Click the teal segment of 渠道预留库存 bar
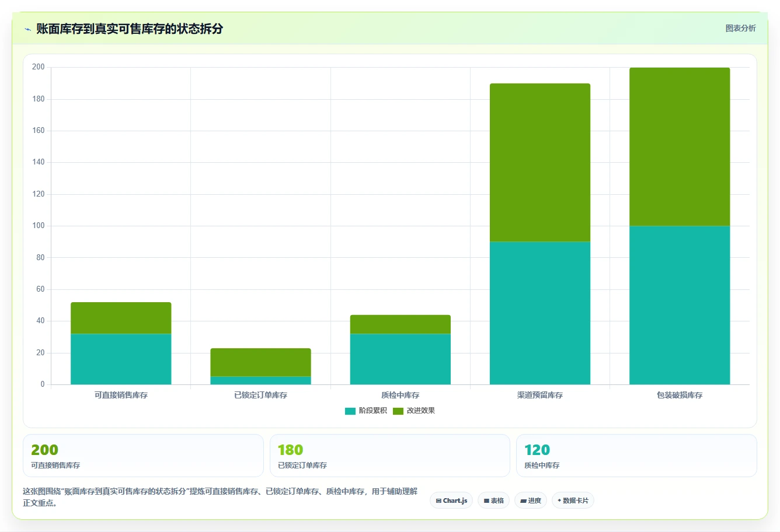This screenshot has width=780, height=532. click(540, 313)
